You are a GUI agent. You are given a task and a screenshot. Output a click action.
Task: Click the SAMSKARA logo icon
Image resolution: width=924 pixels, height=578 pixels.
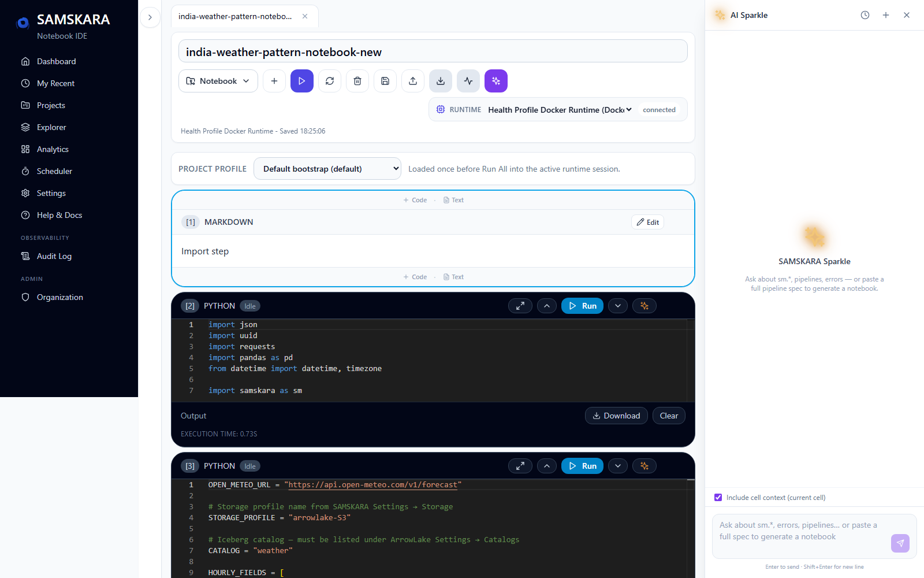click(x=23, y=23)
